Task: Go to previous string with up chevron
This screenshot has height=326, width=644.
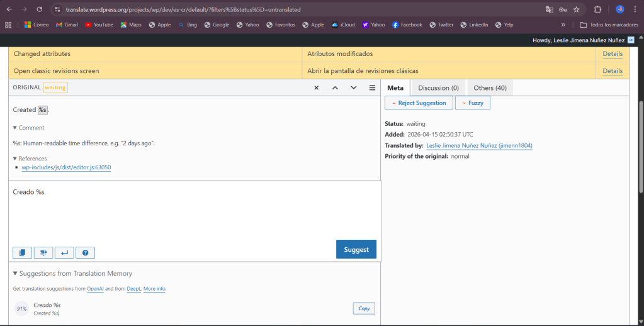Action: (335, 87)
